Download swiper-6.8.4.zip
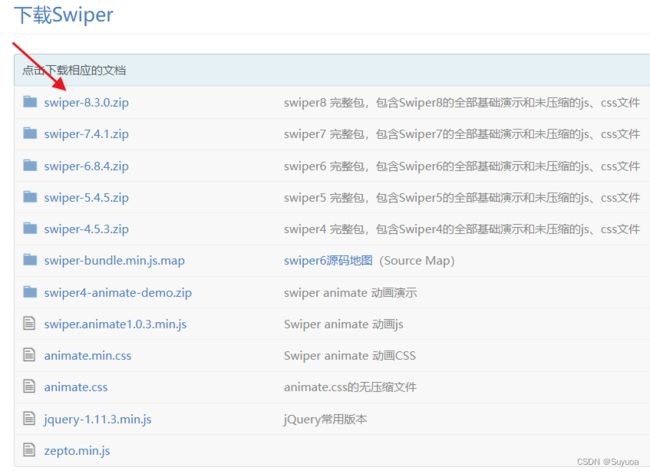This screenshot has width=650, height=474. pyautogui.click(x=86, y=166)
